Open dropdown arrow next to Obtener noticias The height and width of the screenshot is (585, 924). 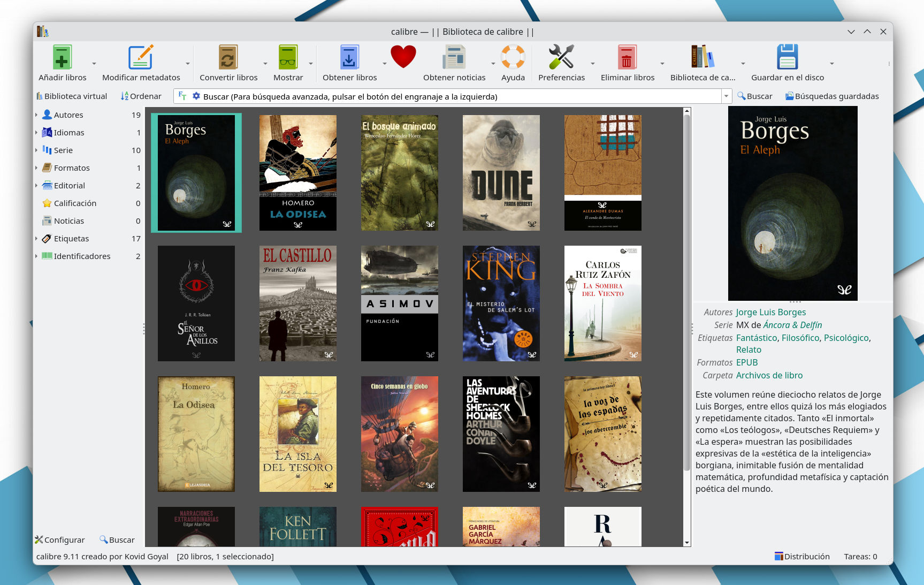[493, 64]
